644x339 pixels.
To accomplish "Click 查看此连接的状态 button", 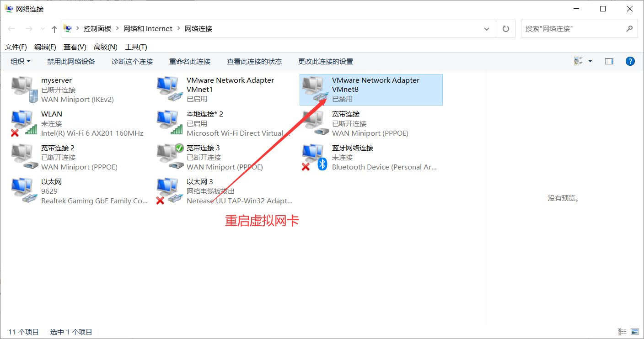I will pyautogui.click(x=254, y=61).
